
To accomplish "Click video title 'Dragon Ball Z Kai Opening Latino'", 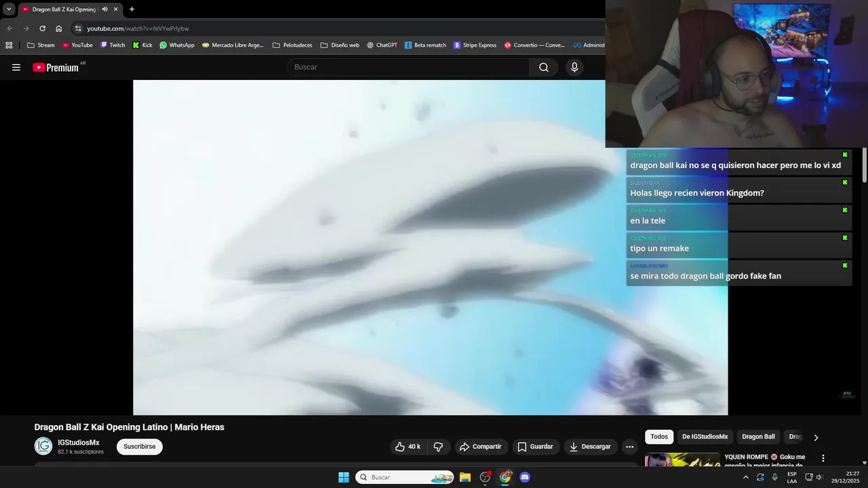I will tap(130, 427).
